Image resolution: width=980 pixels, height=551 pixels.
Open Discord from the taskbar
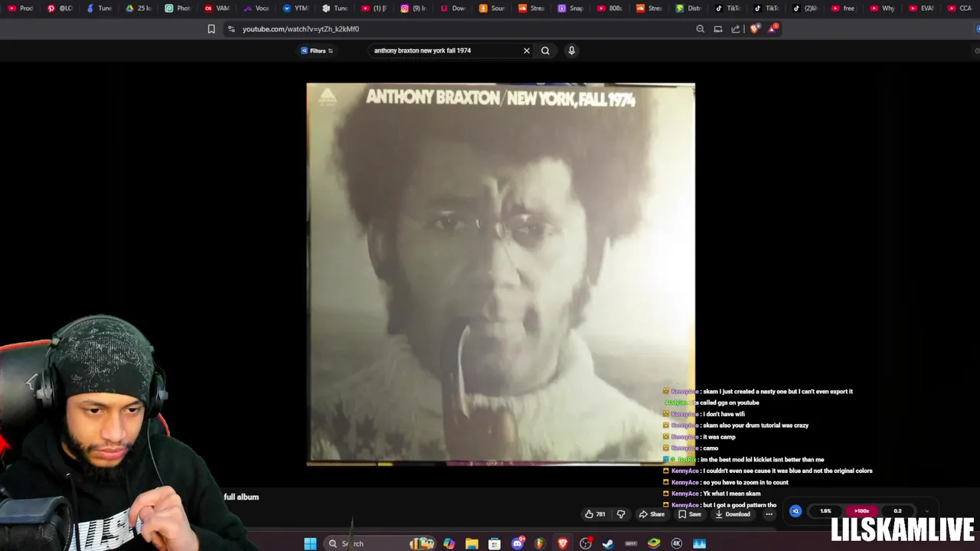pos(518,543)
